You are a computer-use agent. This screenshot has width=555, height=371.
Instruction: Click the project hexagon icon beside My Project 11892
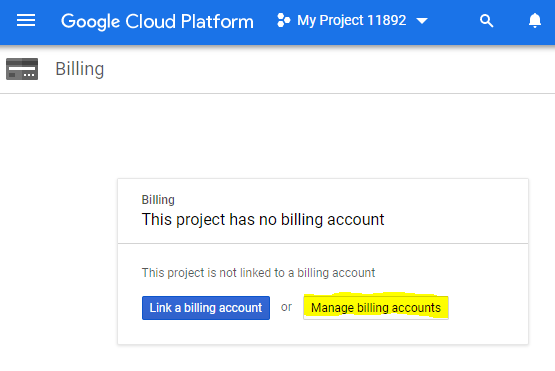pos(283,20)
